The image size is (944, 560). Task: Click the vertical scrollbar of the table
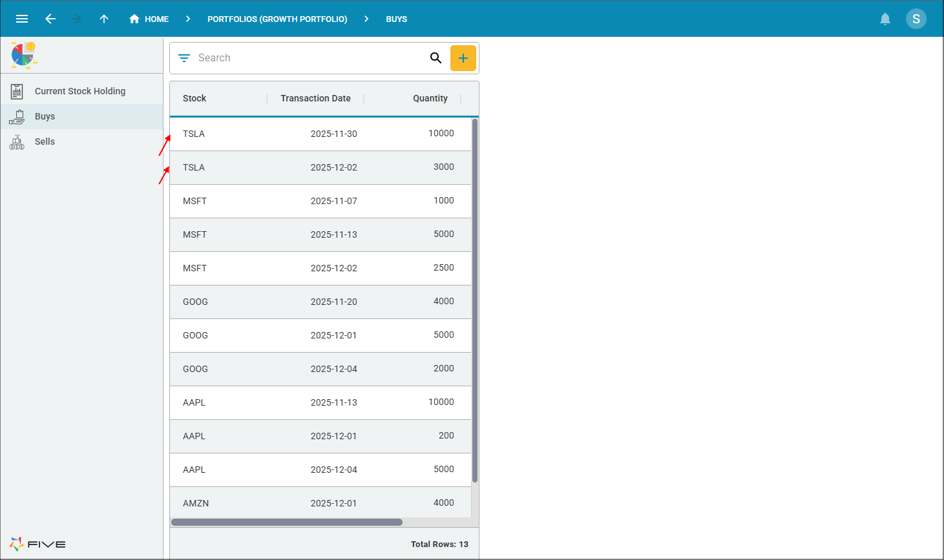475,300
